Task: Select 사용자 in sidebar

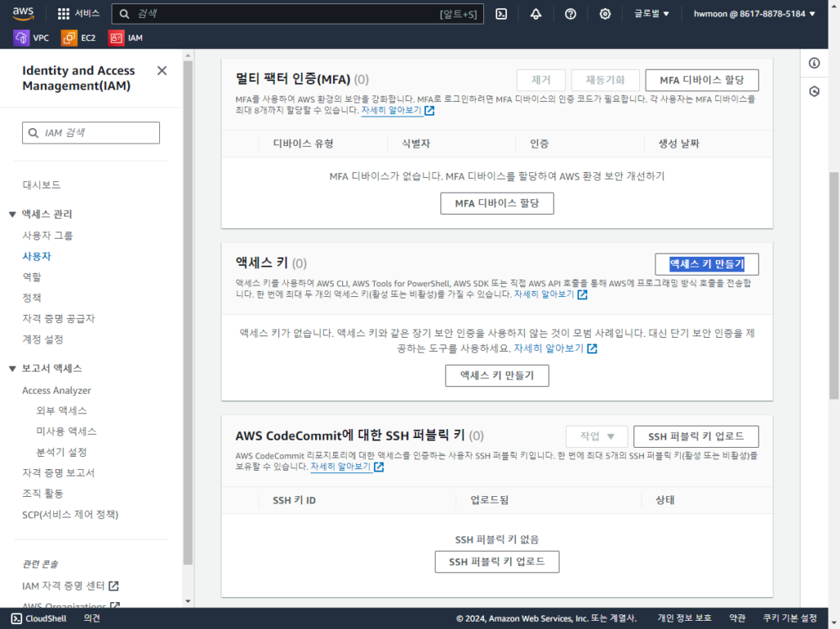Action: (x=36, y=256)
